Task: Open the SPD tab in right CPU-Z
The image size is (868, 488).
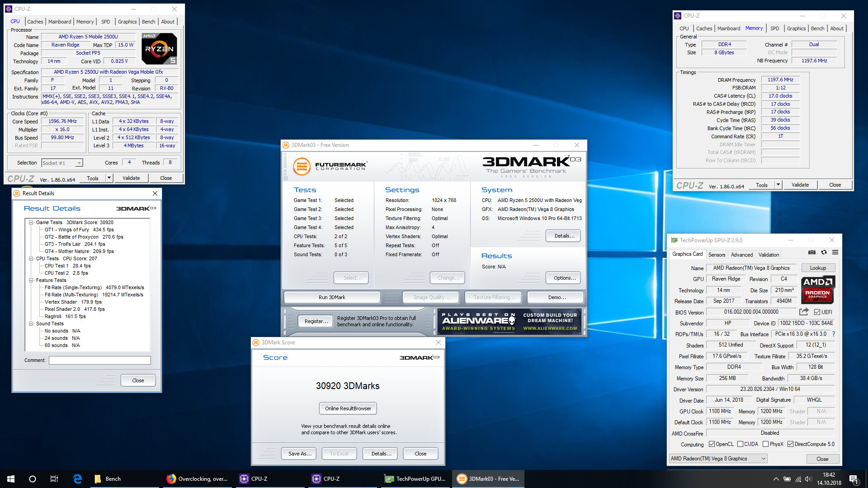Action: tap(774, 28)
